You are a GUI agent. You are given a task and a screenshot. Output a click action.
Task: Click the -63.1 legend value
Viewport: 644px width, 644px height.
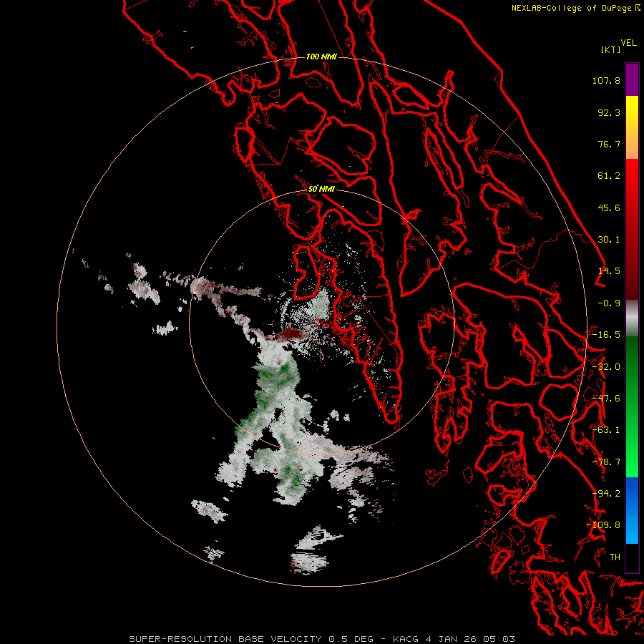coord(606,430)
